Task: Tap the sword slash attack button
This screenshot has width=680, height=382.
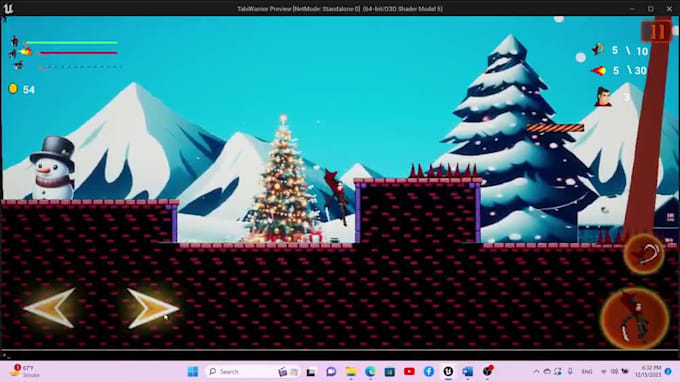Action: 644,254
